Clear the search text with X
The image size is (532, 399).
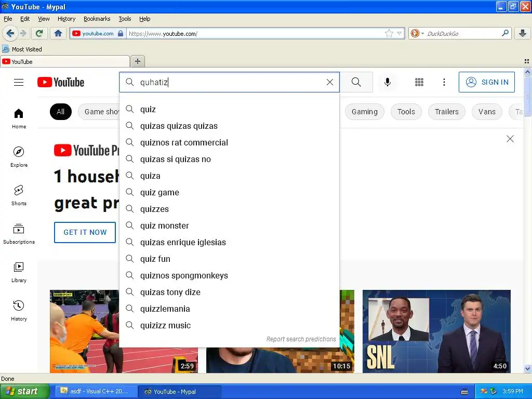coord(329,82)
